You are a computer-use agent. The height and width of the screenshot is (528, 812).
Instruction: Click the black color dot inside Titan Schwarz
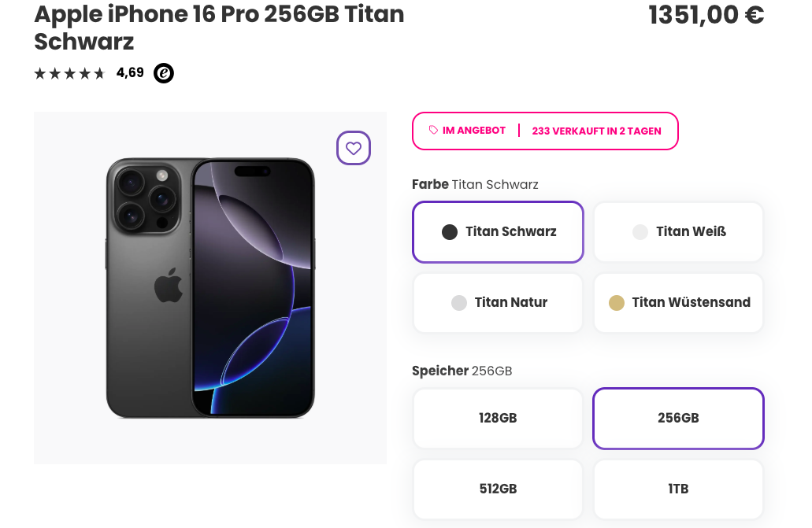[x=450, y=231]
